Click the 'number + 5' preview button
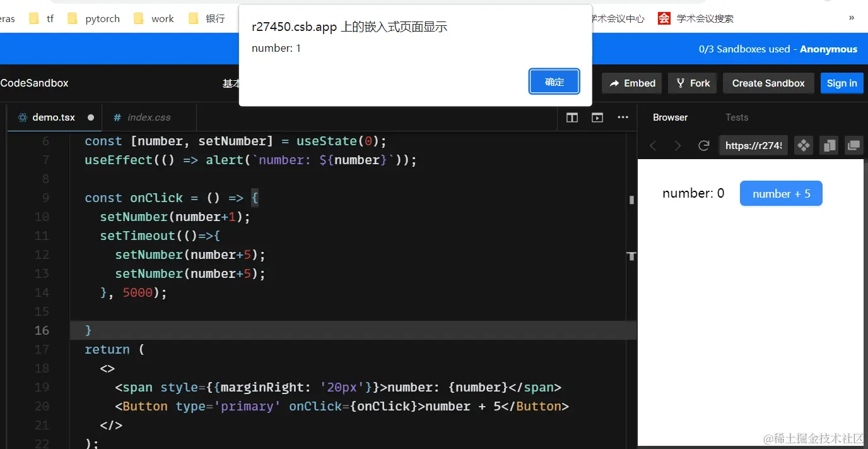 point(781,194)
